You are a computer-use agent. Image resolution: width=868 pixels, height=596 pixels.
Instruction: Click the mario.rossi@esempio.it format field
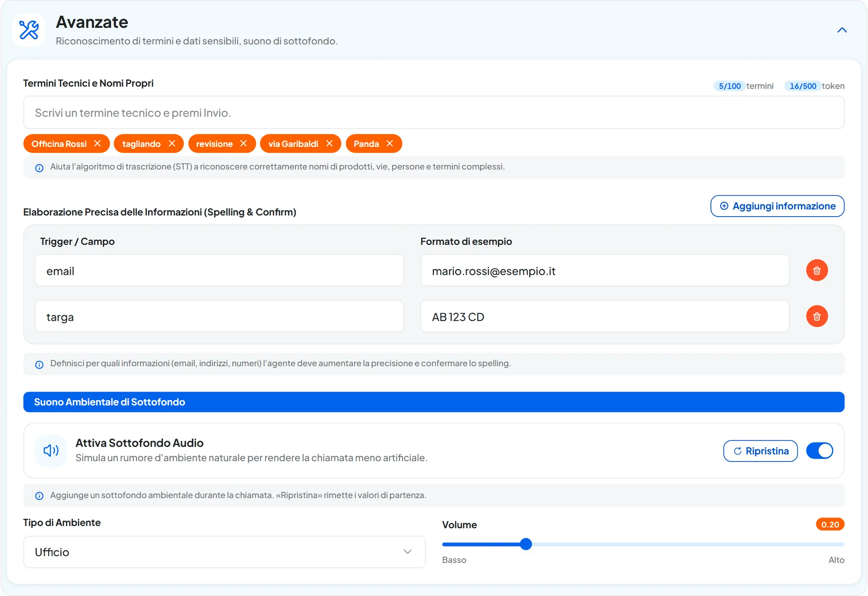(x=605, y=270)
